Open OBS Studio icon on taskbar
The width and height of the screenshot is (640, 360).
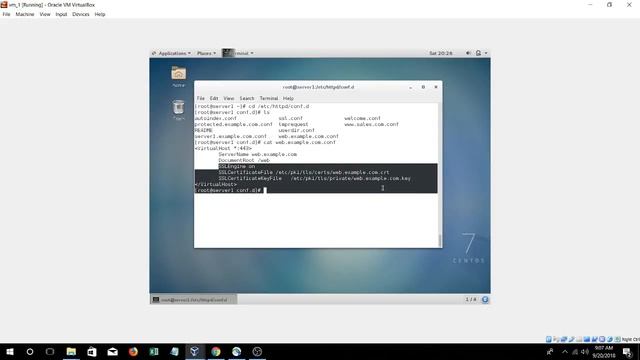coord(257,351)
